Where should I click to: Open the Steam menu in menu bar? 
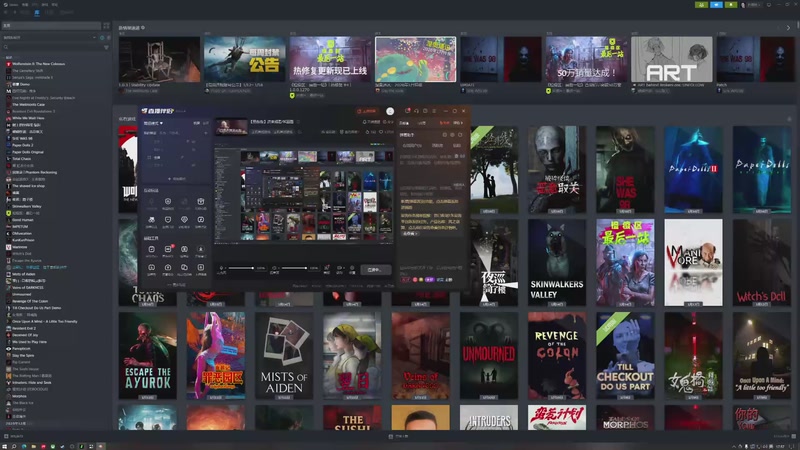point(11,5)
